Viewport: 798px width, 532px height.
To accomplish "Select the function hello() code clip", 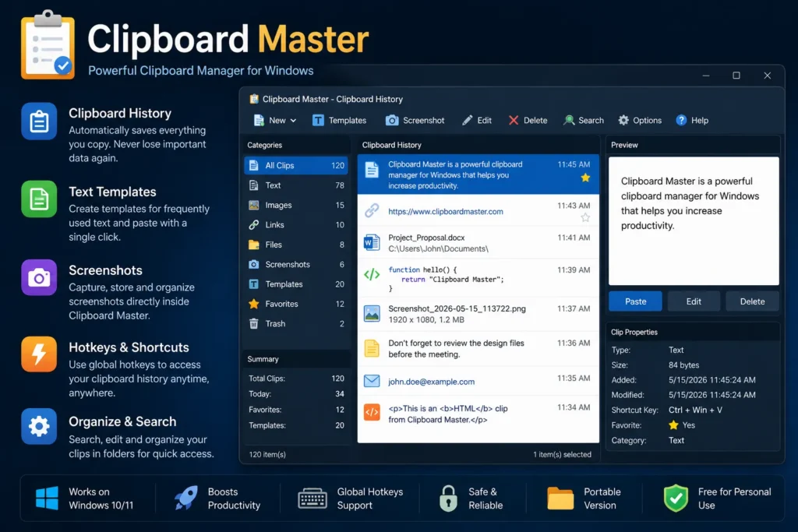I will [478, 278].
